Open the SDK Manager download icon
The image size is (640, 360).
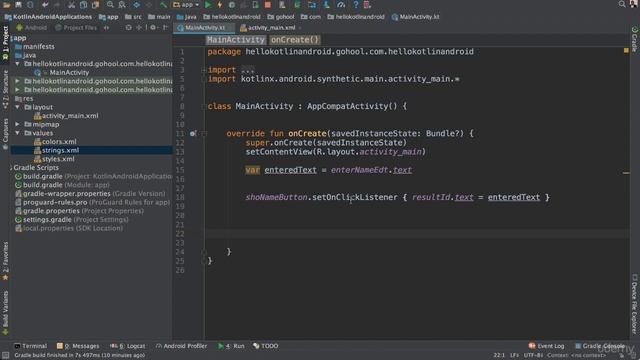click(x=327, y=5)
